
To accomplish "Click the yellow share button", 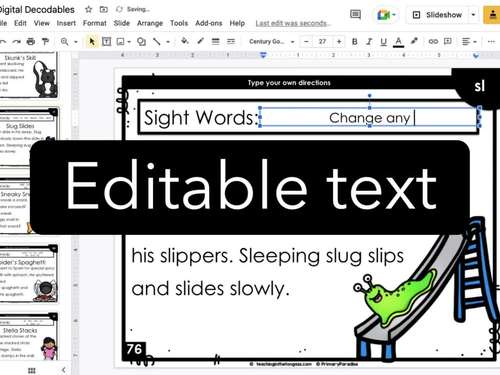I will tap(492, 15).
